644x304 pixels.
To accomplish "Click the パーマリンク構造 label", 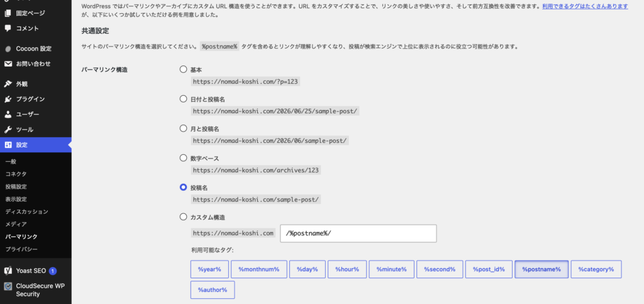I will [104, 70].
